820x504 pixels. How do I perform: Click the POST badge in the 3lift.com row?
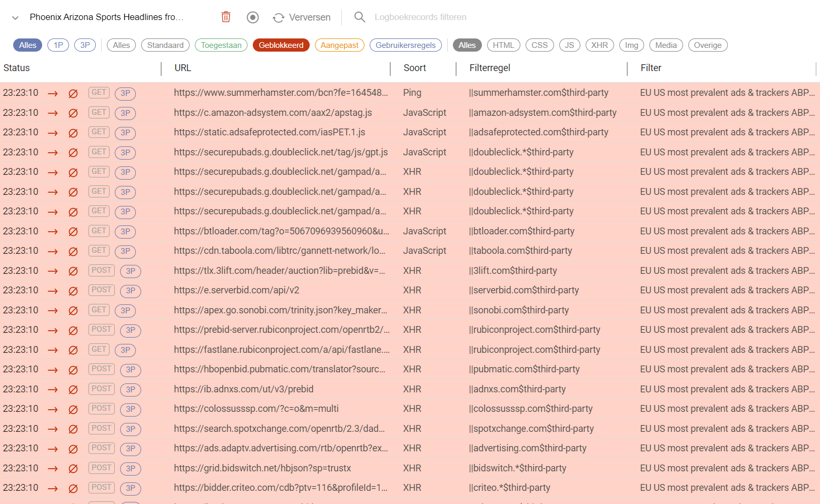pyautogui.click(x=102, y=270)
